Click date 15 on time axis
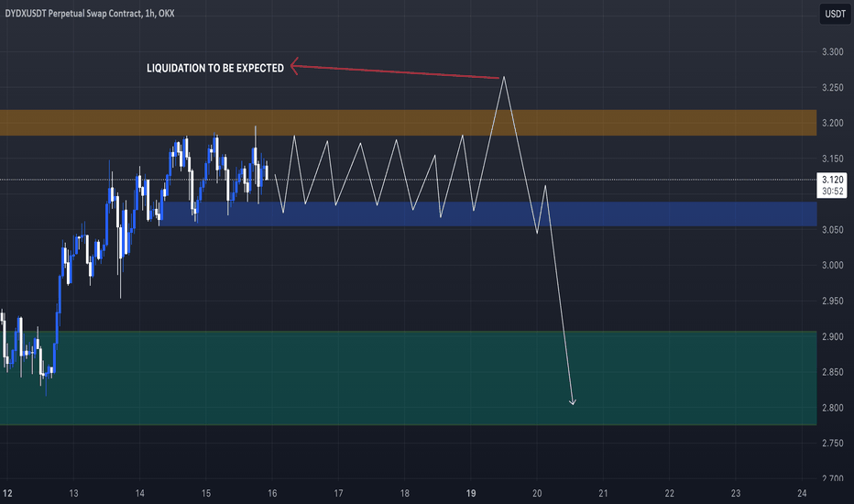Screen dimensions: 854x504 click(206, 493)
